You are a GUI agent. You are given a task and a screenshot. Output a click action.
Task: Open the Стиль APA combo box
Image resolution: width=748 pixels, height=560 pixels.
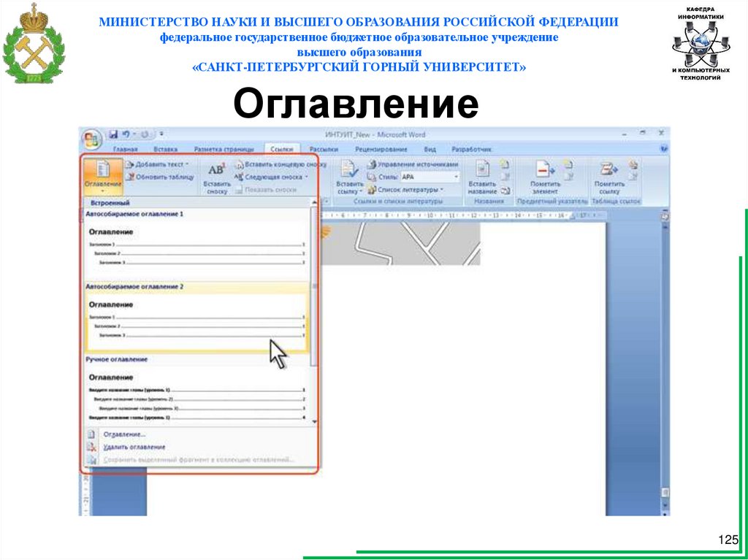pos(430,177)
